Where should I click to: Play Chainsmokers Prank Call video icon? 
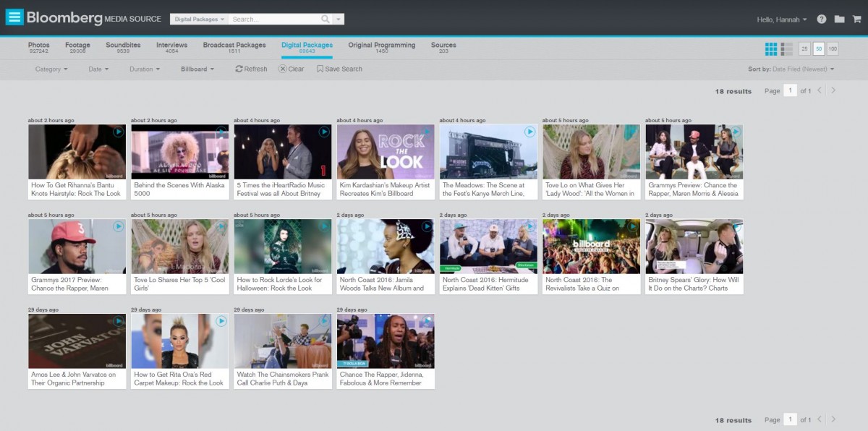click(x=324, y=321)
